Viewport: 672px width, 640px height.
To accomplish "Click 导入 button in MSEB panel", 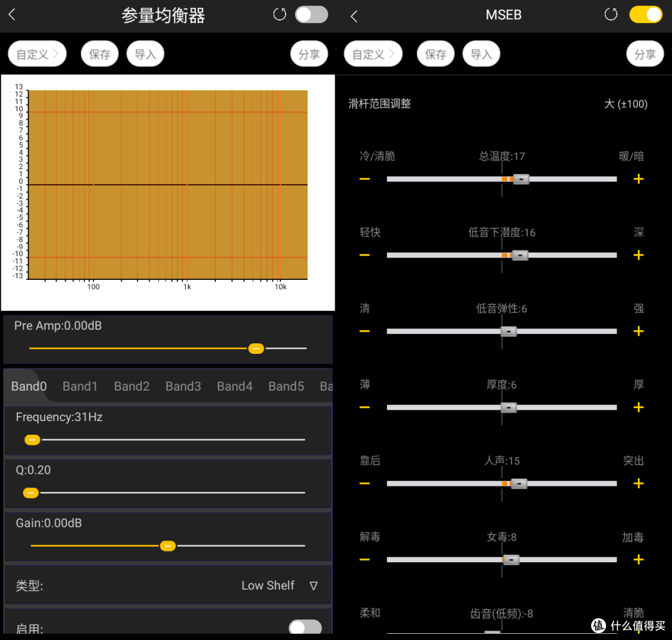I will (x=481, y=54).
